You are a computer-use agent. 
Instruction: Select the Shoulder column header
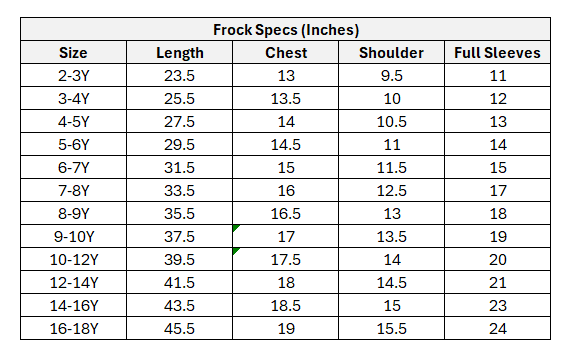pyautogui.click(x=391, y=52)
